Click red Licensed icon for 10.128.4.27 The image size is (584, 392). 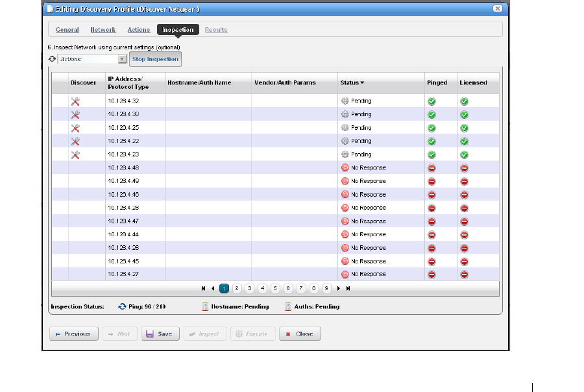pyautogui.click(x=464, y=275)
